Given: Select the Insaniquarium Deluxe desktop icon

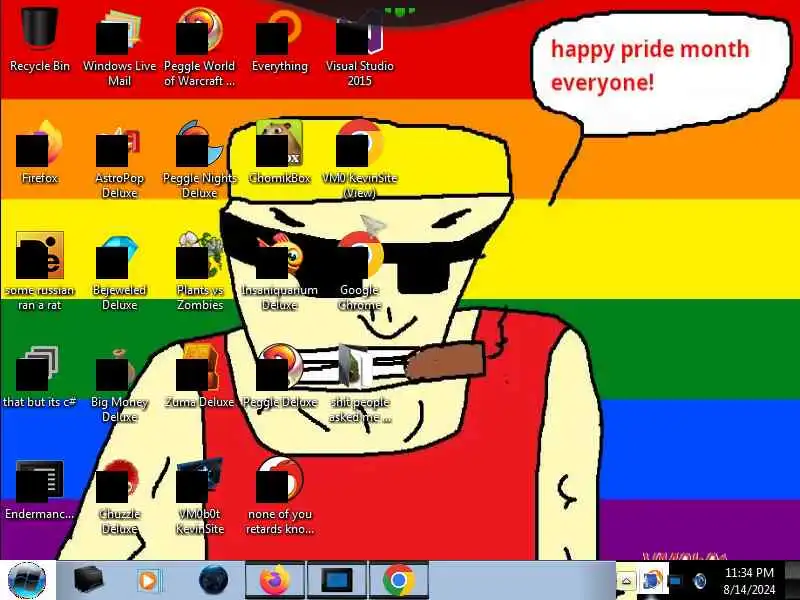Looking at the screenshot, I should pyautogui.click(x=280, y=270).
